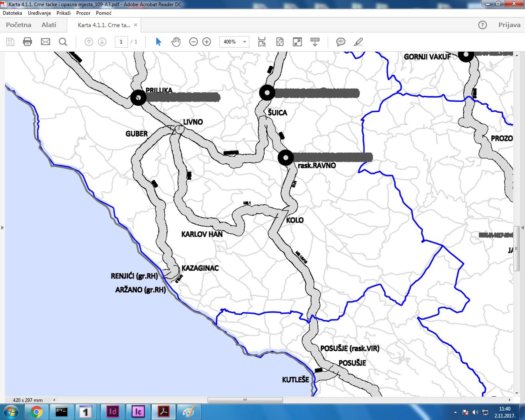Image resolution: width=525 pixels, height=420 pixels.
Task: Click the zoom out minus icon
Action: click(193, 42)
